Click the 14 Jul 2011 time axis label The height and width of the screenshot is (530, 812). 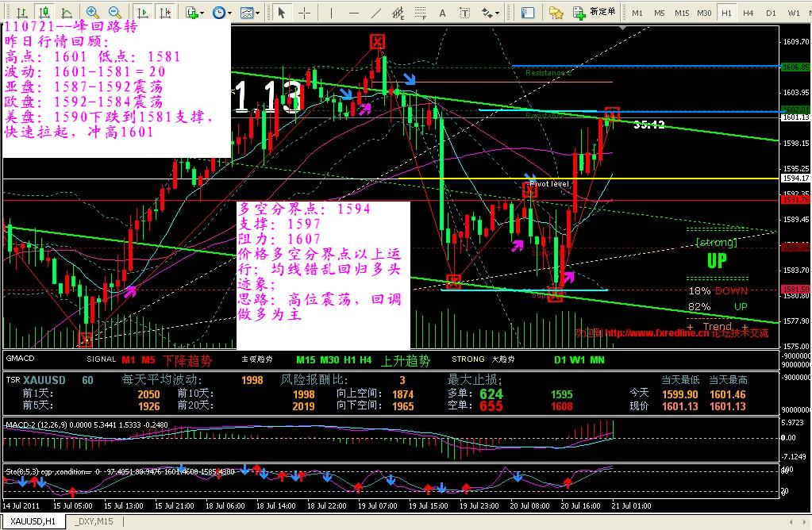pyautogui.click(x=21, y=505)
